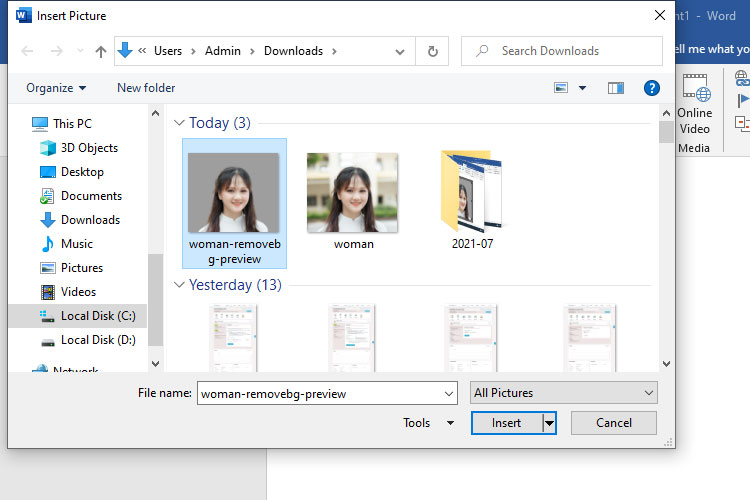The image size is (750, 500).
Task: Click the New folder button
Action: [146, 88]
